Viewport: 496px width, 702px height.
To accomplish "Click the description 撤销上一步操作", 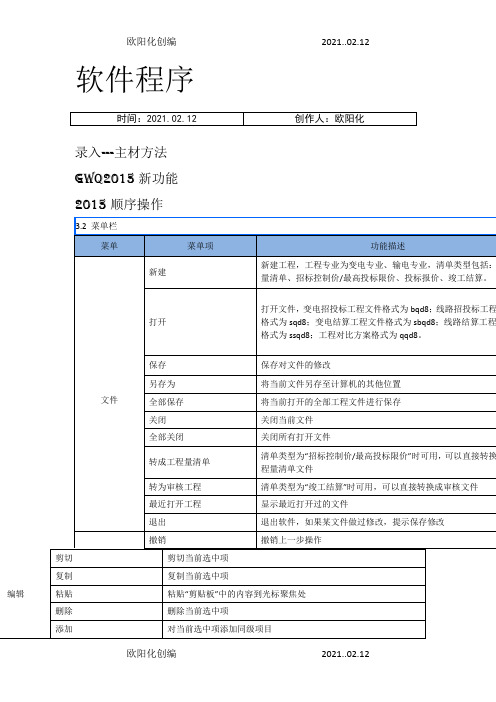I will tap(291, 540).
